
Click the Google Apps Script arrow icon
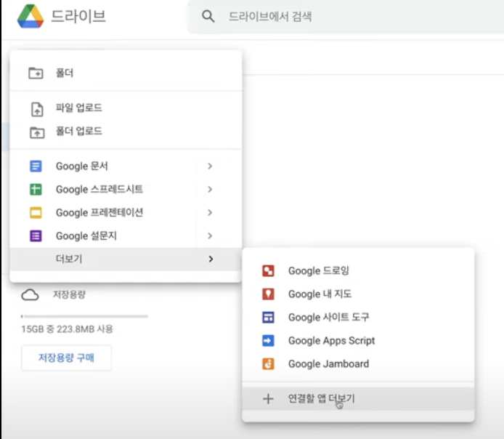(268, 341)
